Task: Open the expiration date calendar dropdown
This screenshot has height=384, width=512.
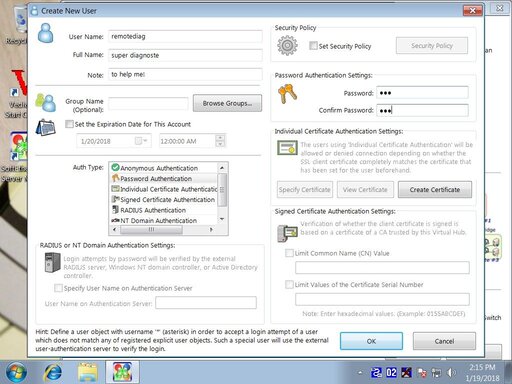Action: [141, 141]
